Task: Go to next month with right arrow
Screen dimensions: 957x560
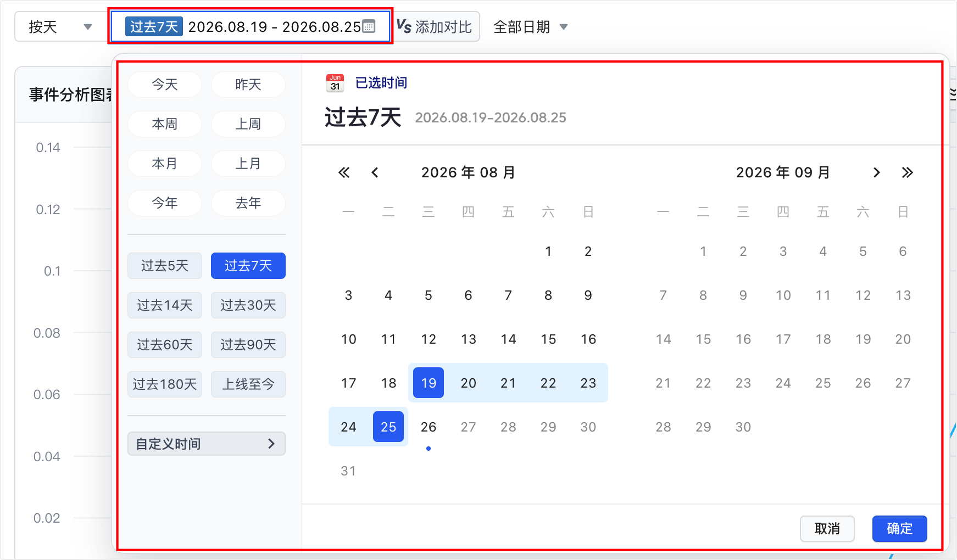Action: click(x=877, y=173)
